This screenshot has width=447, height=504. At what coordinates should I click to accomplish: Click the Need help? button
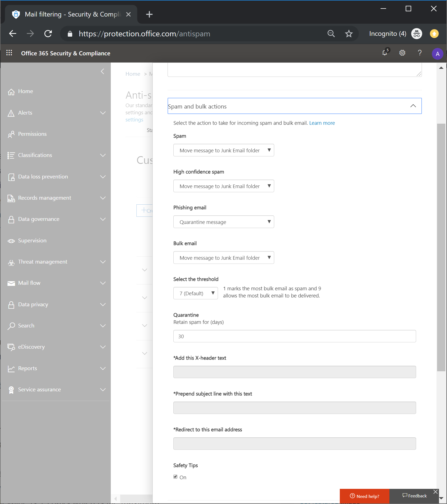coord(364,496)
